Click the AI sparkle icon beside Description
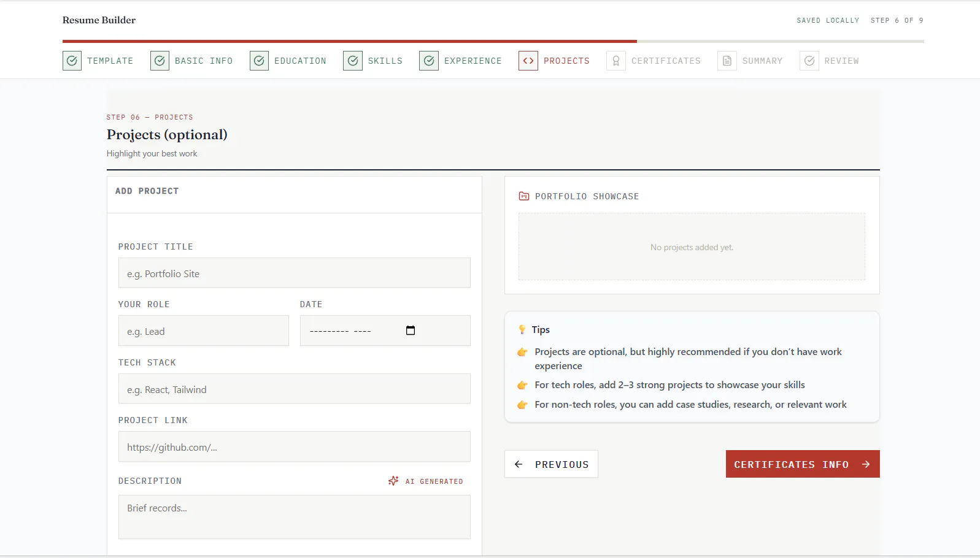 click(393, 481)
